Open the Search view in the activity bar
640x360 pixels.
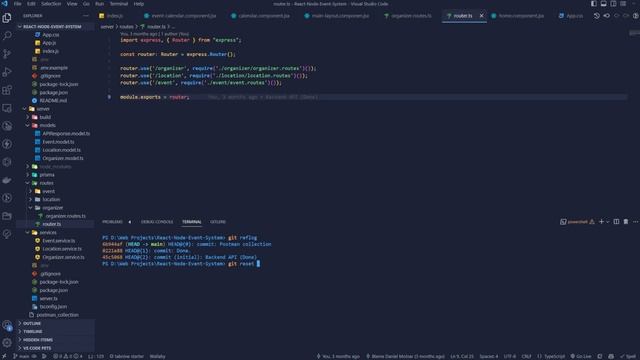point(7,36)
